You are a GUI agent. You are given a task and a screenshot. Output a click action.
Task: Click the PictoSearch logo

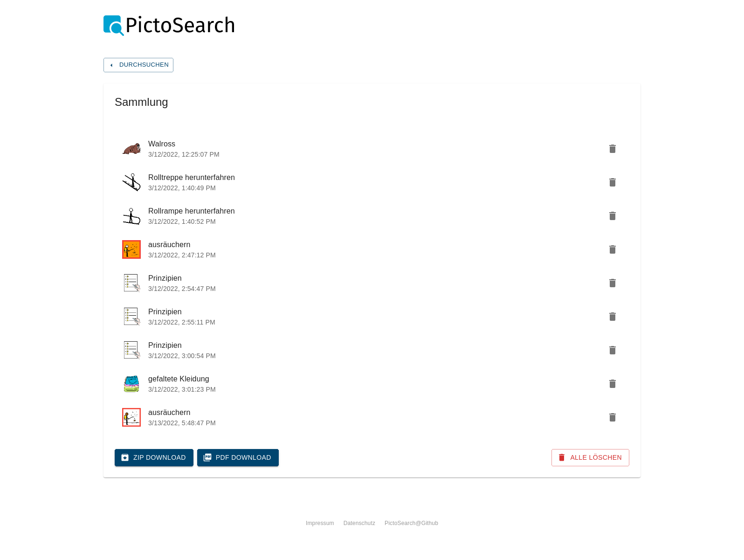169,25
